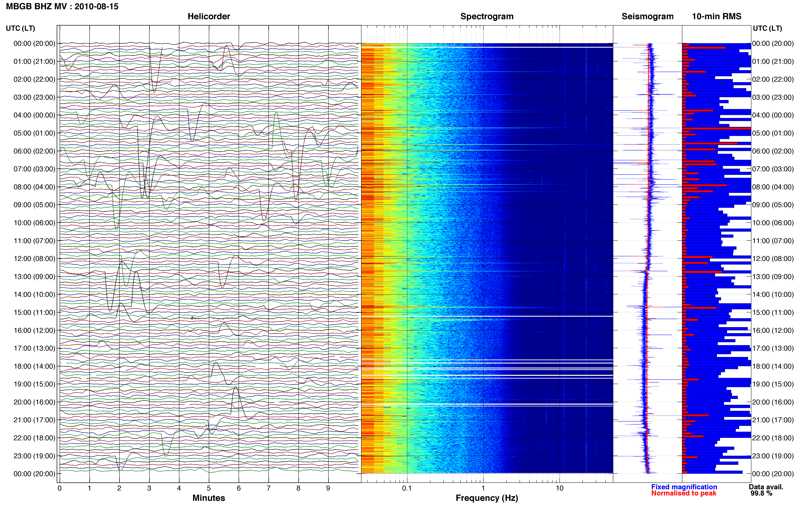This screenshot has width=812, height=508.
Task: Click left time label 20:00 (16:00)
Action: click(34, 402)
